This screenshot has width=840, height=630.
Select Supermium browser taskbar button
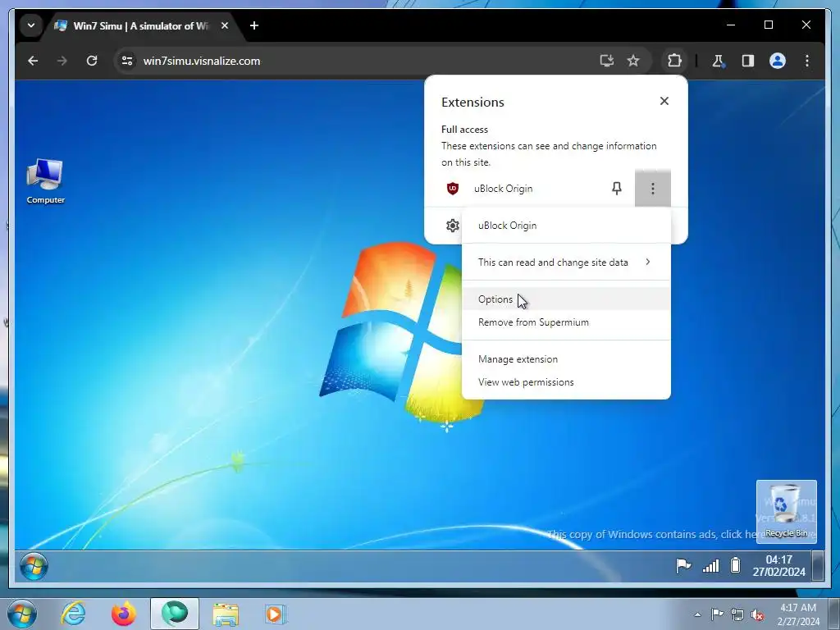pyautogui.click(x=175, y=614)
